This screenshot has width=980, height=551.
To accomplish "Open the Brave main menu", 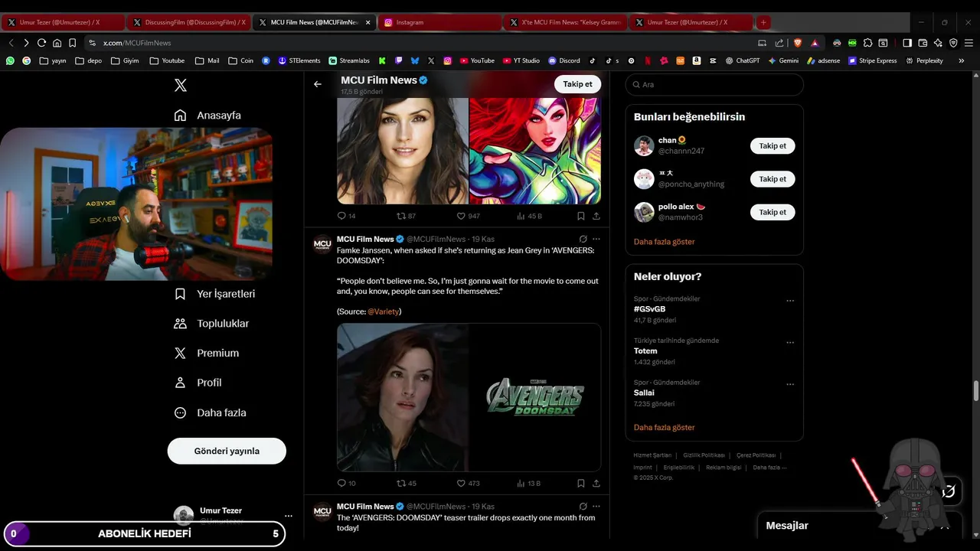I will click(x=969, y=43).
